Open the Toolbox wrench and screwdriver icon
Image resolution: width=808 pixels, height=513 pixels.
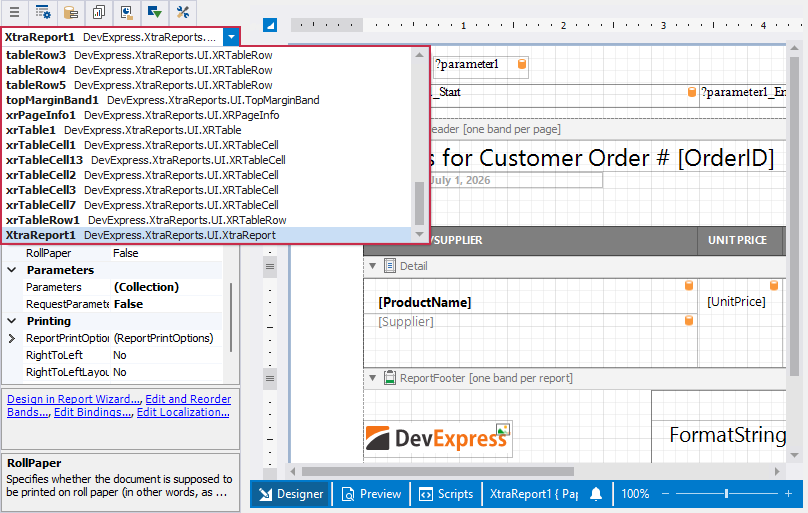[182, 12]
